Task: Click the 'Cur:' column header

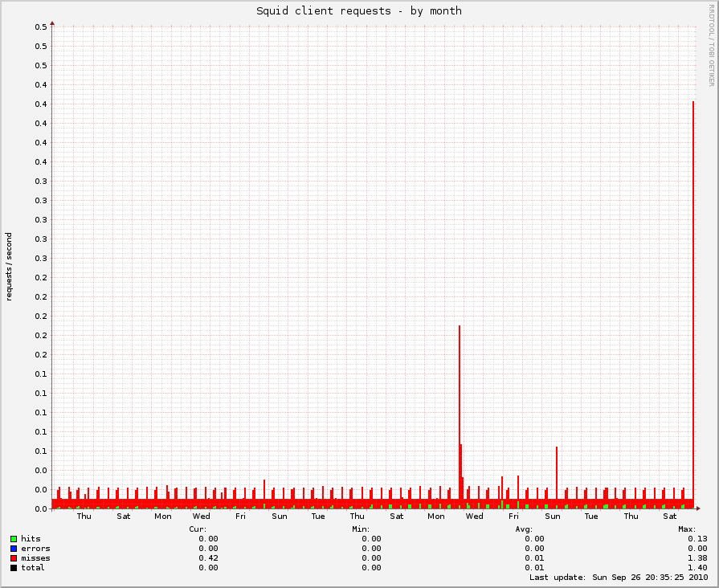Action: pos(198,529)
